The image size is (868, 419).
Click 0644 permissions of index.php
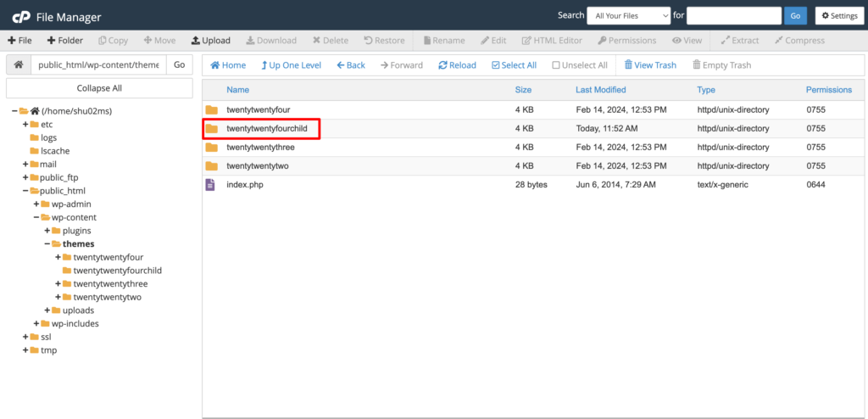(816, 185)
